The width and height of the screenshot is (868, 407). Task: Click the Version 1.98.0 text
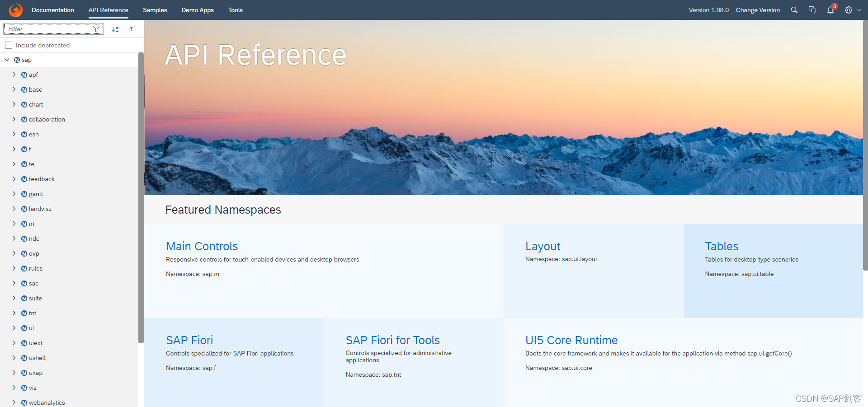click(708, 10)
